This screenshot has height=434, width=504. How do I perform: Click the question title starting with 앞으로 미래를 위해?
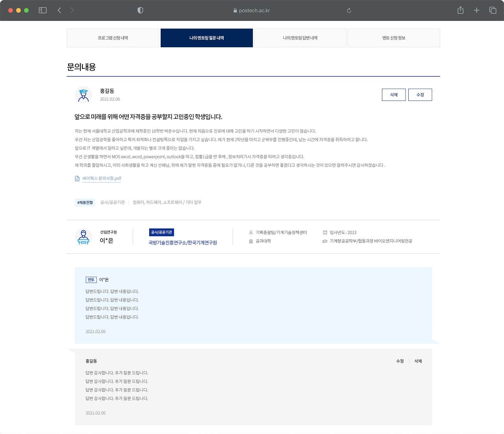pyautogui.click(x=148, y=117)
